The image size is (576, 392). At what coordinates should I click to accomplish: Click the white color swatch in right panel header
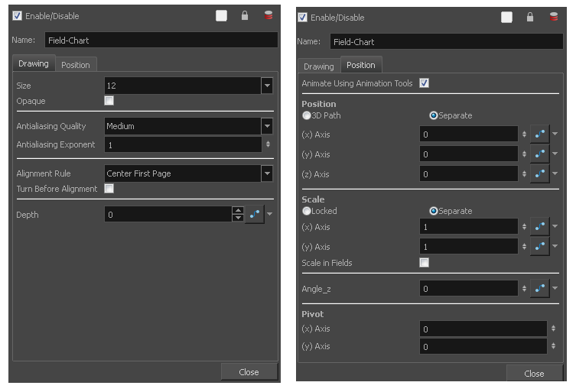click(506, 18)
